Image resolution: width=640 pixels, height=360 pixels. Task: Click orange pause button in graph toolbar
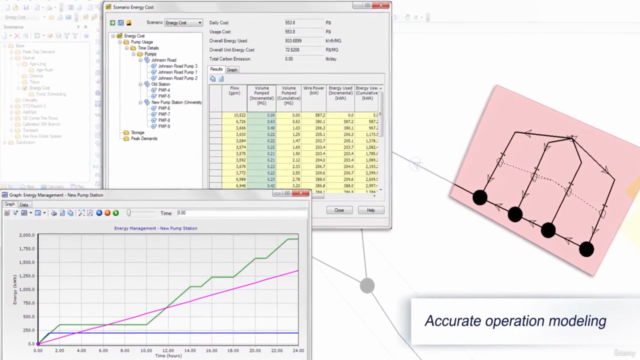click(107, 213)
